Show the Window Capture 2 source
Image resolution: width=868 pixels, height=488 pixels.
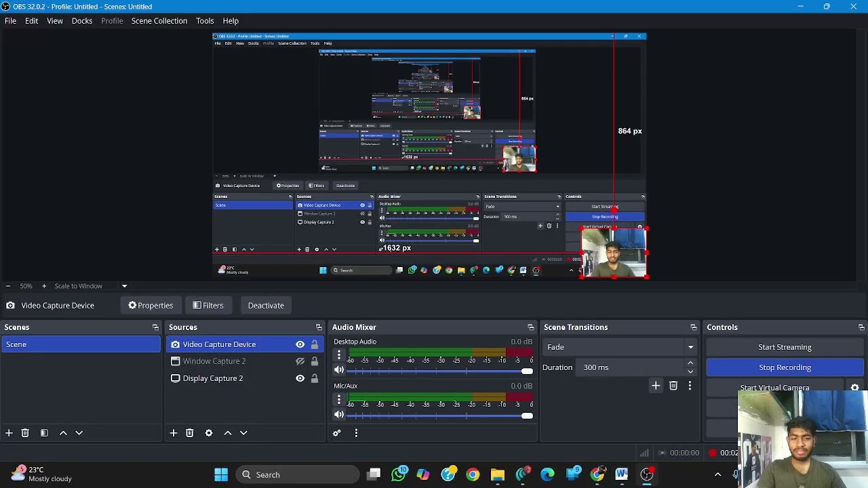[300, 361]
